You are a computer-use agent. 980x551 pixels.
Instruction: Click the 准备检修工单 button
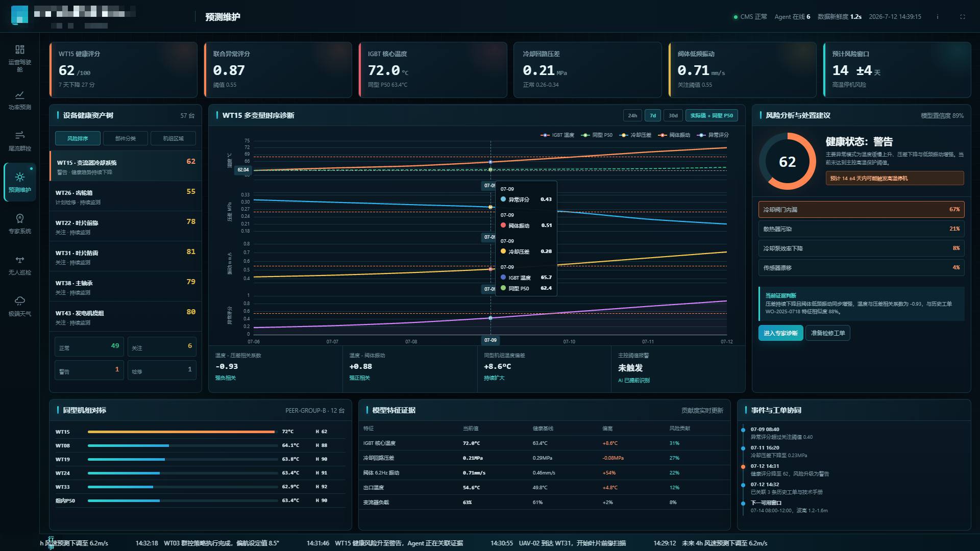tap(828, 333)
